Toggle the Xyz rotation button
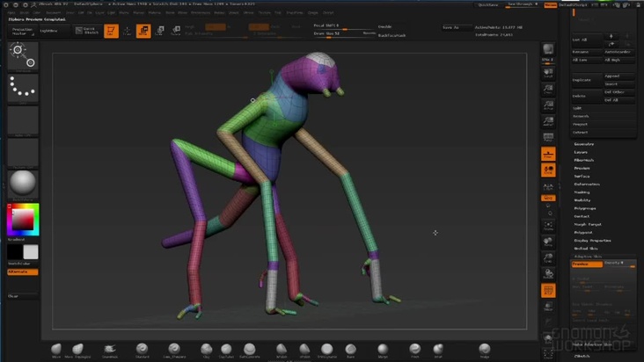Screen dimensions: 644x362 coord(548,198)
